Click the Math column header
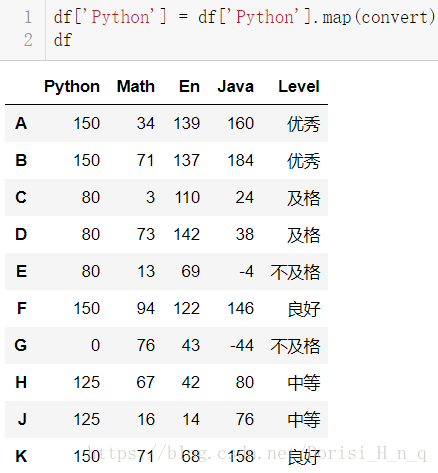 tap(136, 87)
